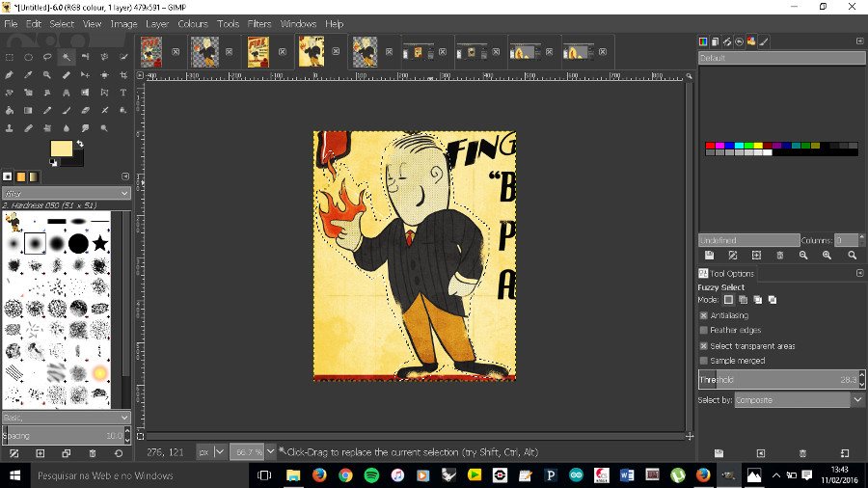Enable Antialiasing checkbox

tap(704, 315)
